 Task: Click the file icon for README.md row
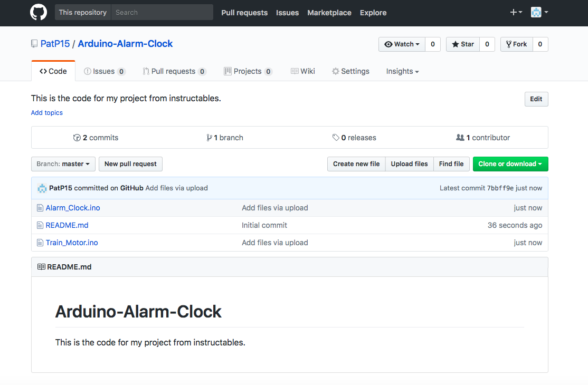click(40, 225)
